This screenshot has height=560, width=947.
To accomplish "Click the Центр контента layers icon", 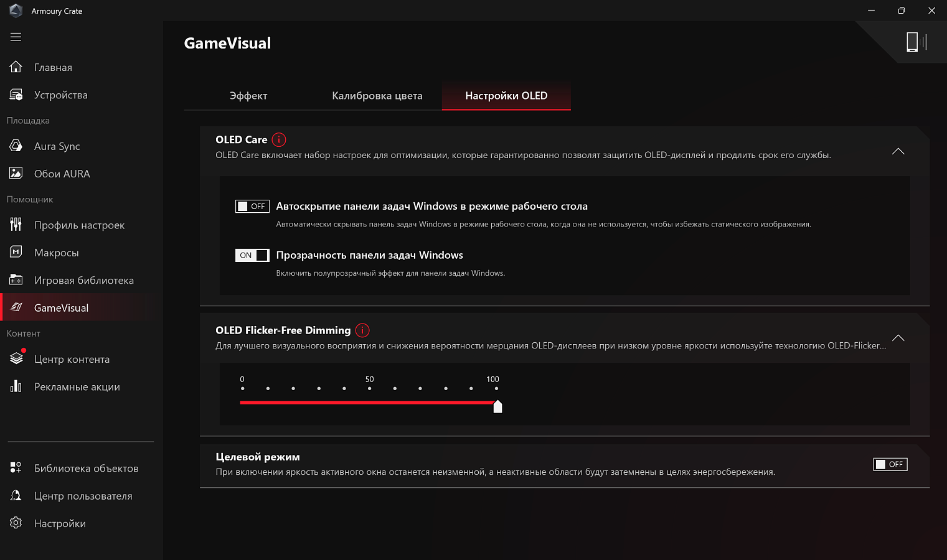I will click(17, 358).
